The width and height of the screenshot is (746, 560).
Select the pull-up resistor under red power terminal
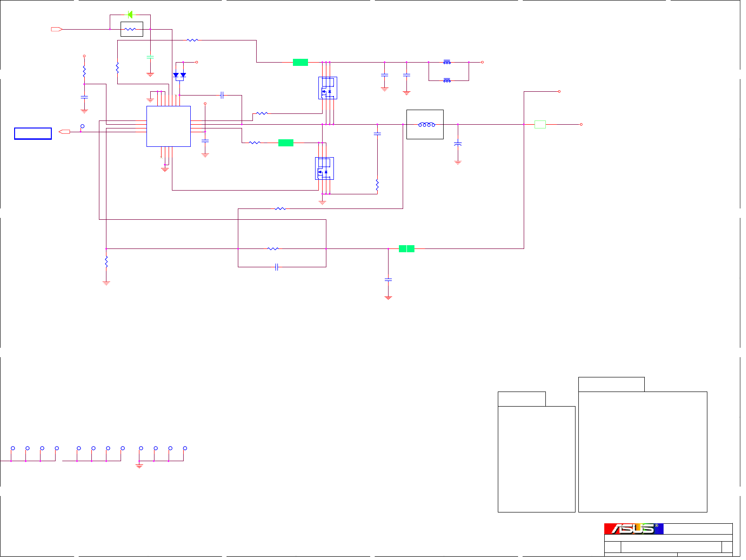coord(84,72)
